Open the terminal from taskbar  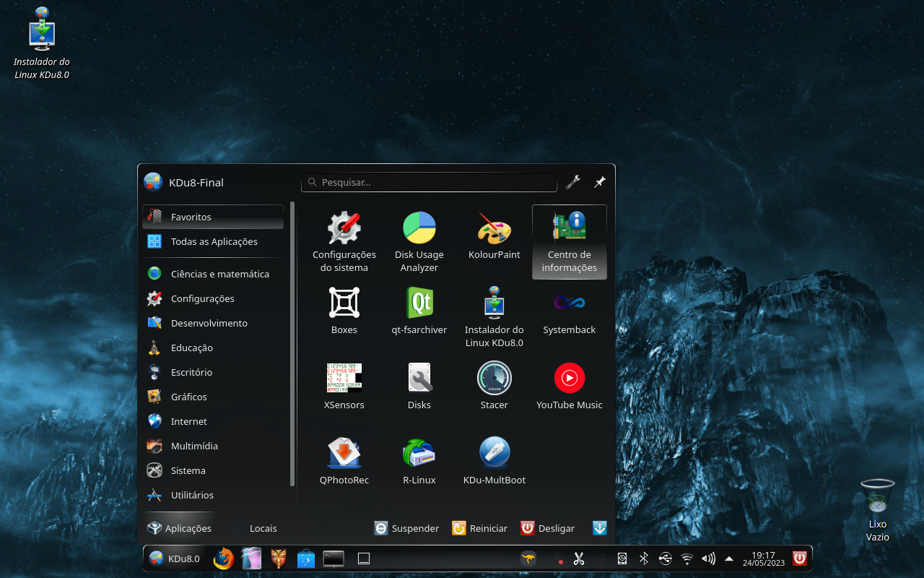pos(334,558)
